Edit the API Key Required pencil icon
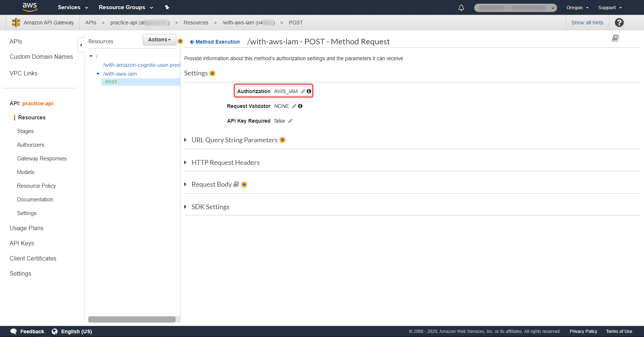Viewport: 644px width, 337px height. [x=290, y=121]
